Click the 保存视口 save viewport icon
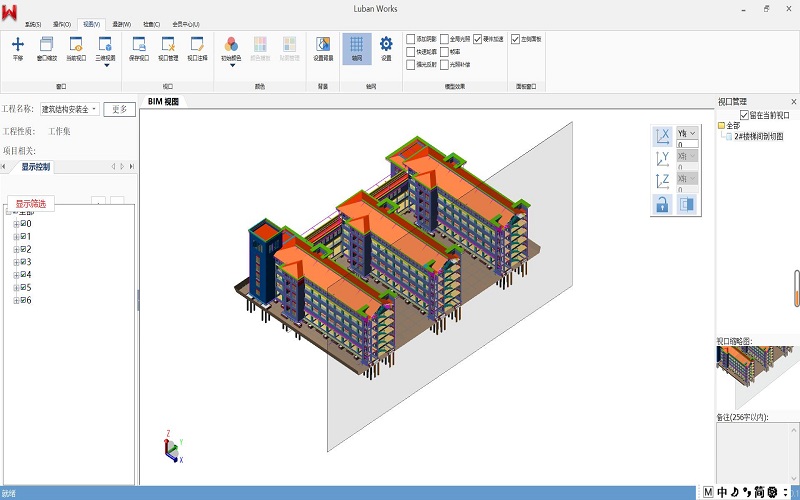Screen dimensions: 800x500 139,44
